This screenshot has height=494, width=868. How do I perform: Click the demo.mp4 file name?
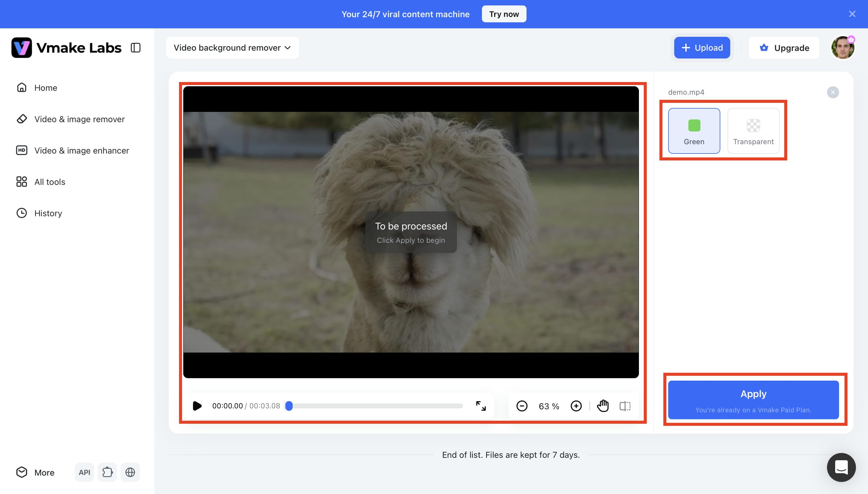pyautogui.click(x=686, y=92)
